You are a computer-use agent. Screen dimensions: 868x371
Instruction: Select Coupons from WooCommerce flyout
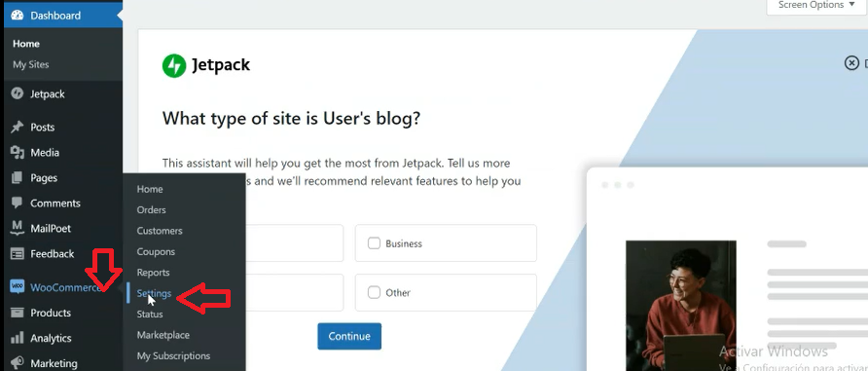[156, 251]
